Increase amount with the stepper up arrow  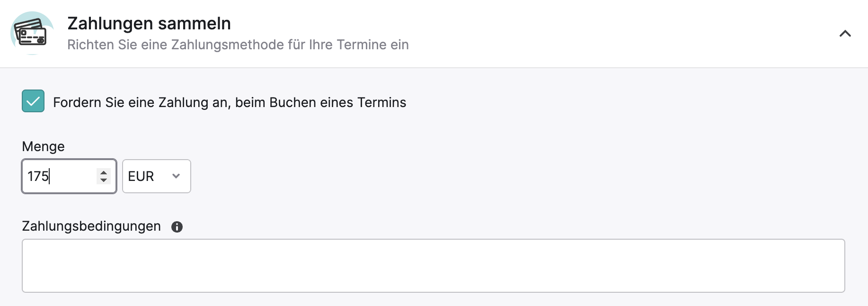pyautogui.click(x=104, y=172)
